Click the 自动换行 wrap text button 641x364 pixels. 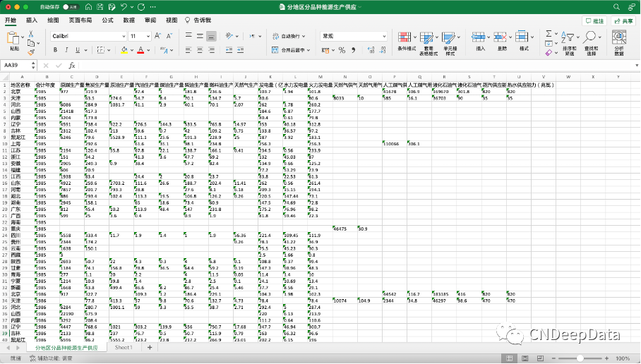(x=288, y=36)
